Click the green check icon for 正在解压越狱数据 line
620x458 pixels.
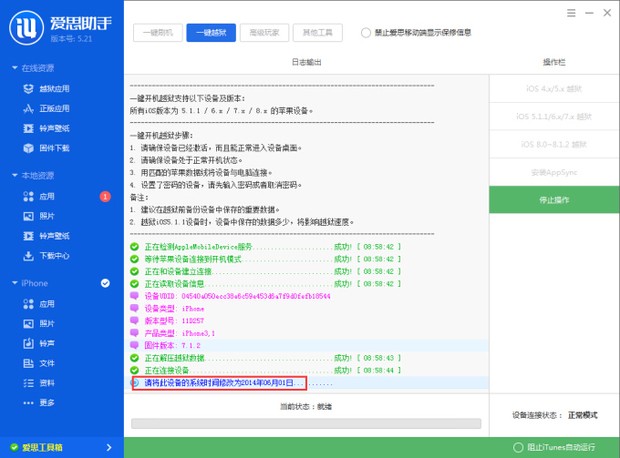134,358
